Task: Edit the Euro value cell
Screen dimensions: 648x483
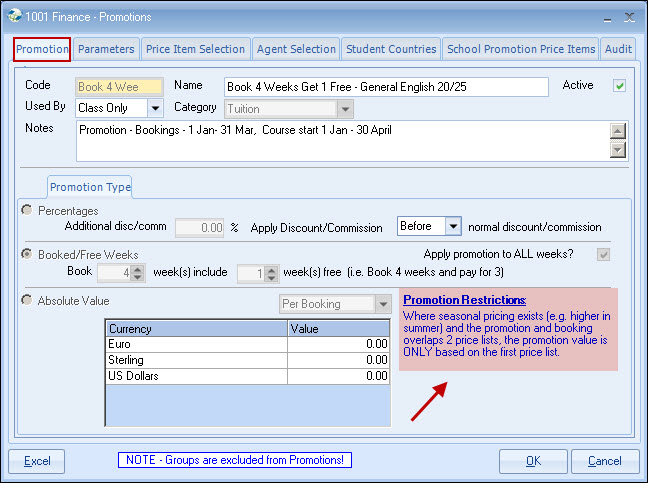Action: pos(338,343)
